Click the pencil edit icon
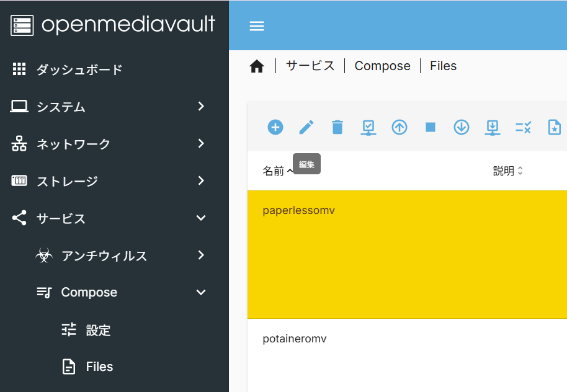The width and height of the screenshot is (567, 392). 306,127
